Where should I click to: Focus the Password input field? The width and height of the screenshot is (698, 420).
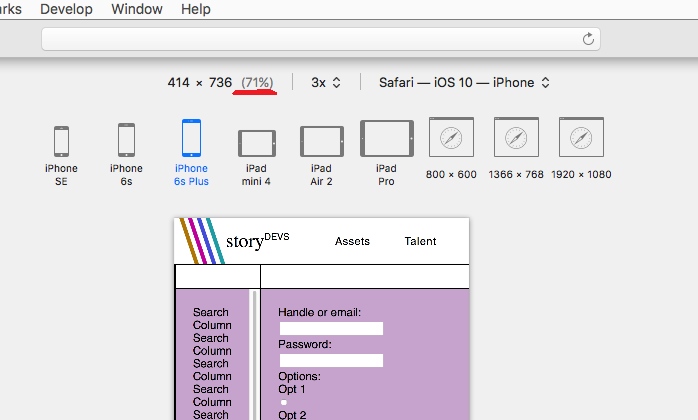click(331, 360)
